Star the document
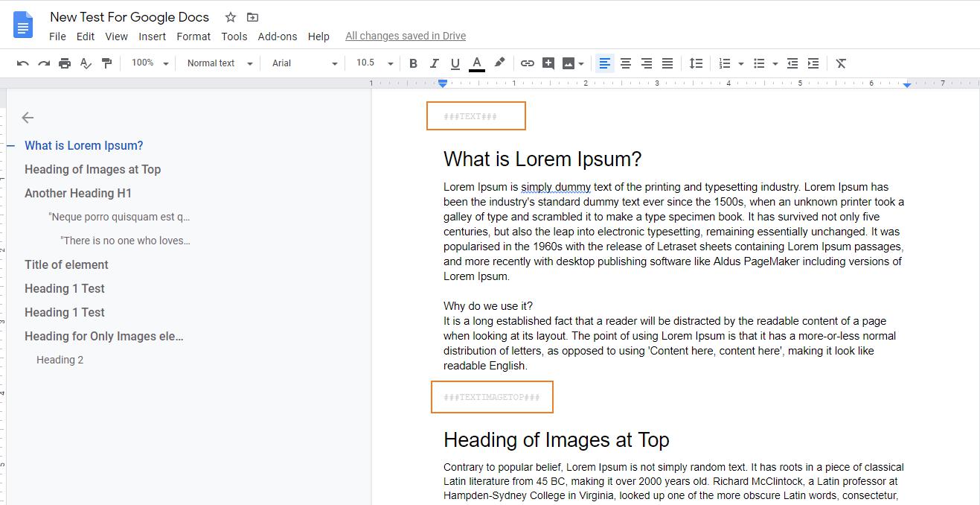The height and width of the screenshot is (505, 980). click(x=231, y=17)
